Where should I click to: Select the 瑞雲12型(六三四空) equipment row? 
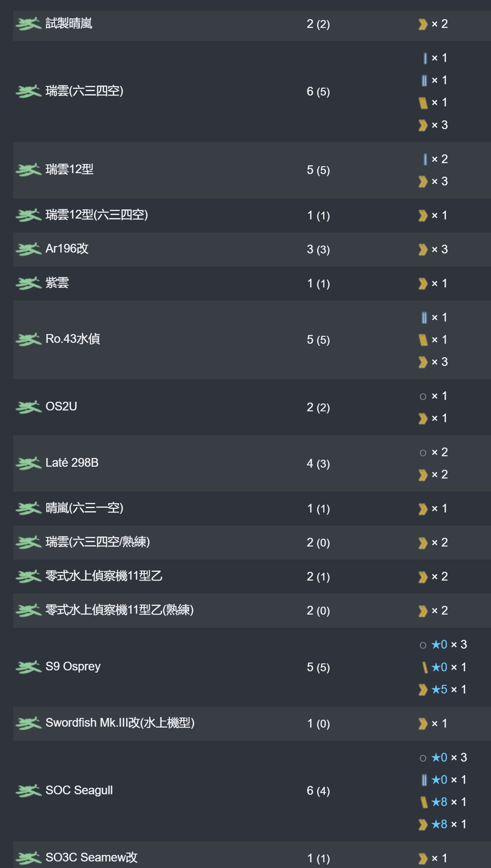pos(252,215)
